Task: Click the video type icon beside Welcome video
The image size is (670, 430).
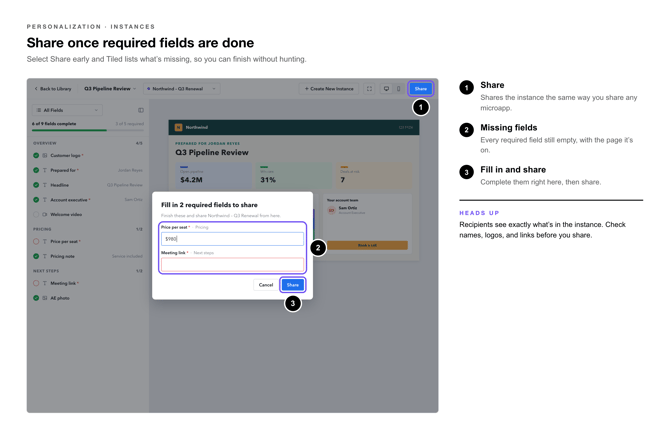Action: (x=44, y=215)
